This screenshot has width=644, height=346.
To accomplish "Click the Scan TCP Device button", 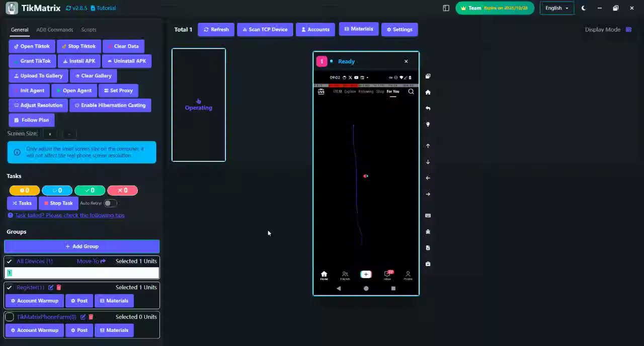I will [x=265, y=30].
